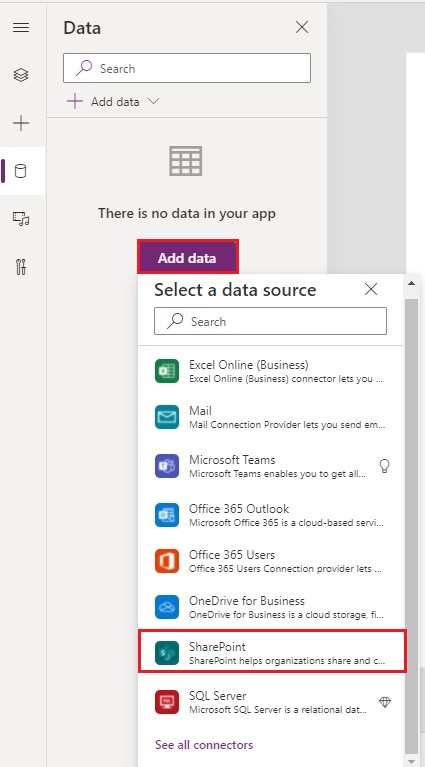The image size is (425, 767).
Task: Click the lightbulb icon beside Microsoft Teams
Action: click(x=385, y=466)
